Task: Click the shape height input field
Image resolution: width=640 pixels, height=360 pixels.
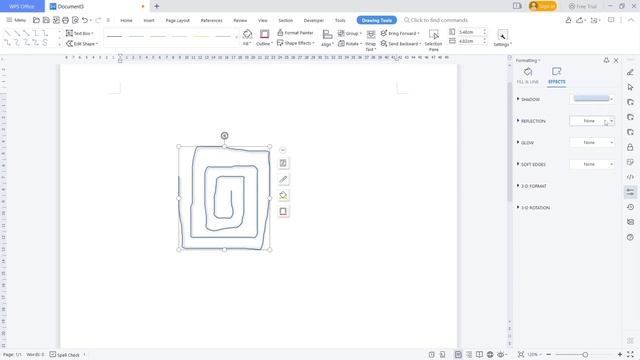Action: (469, 32)
